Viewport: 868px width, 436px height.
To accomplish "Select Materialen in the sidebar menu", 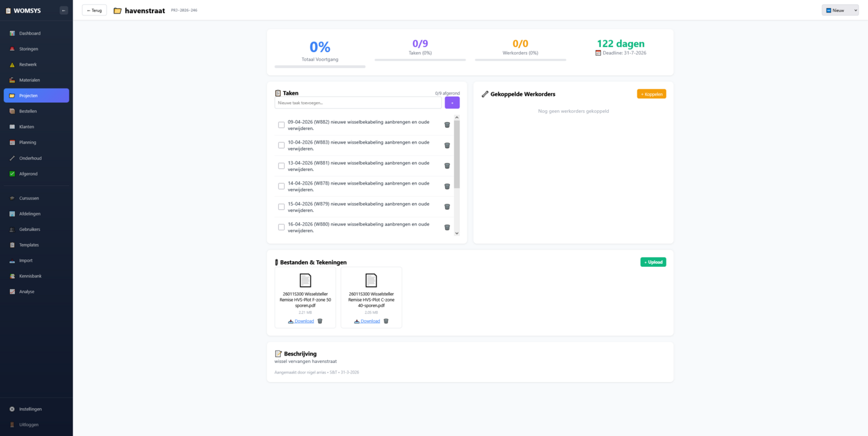I will [29, 80].
